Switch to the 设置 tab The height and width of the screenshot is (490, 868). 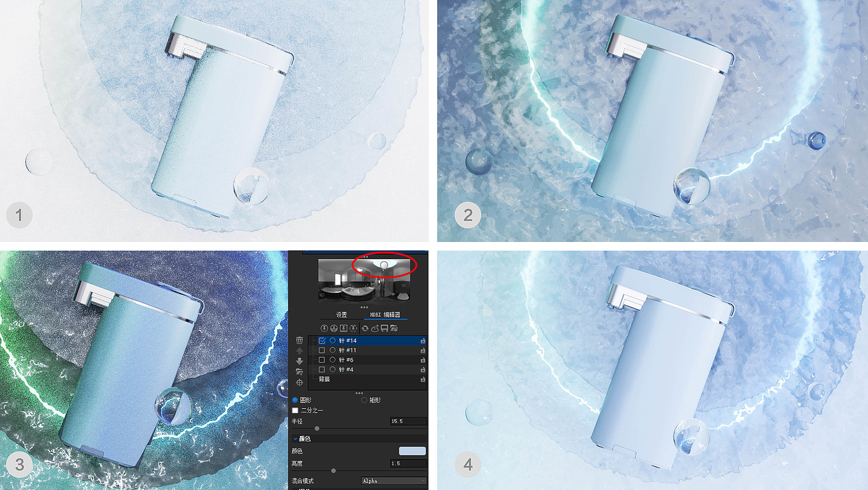point(342,315)
